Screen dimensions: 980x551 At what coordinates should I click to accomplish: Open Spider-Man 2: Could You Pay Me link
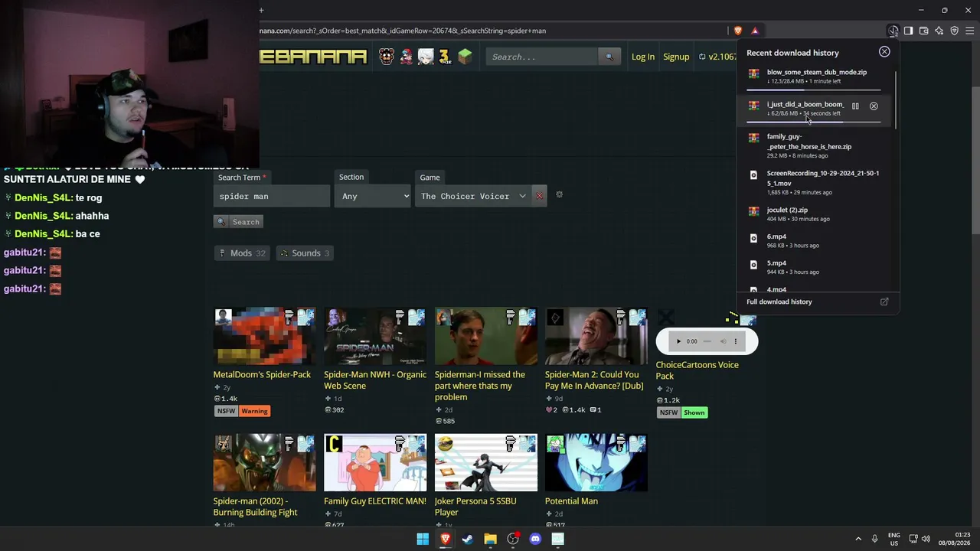point(594,380)
